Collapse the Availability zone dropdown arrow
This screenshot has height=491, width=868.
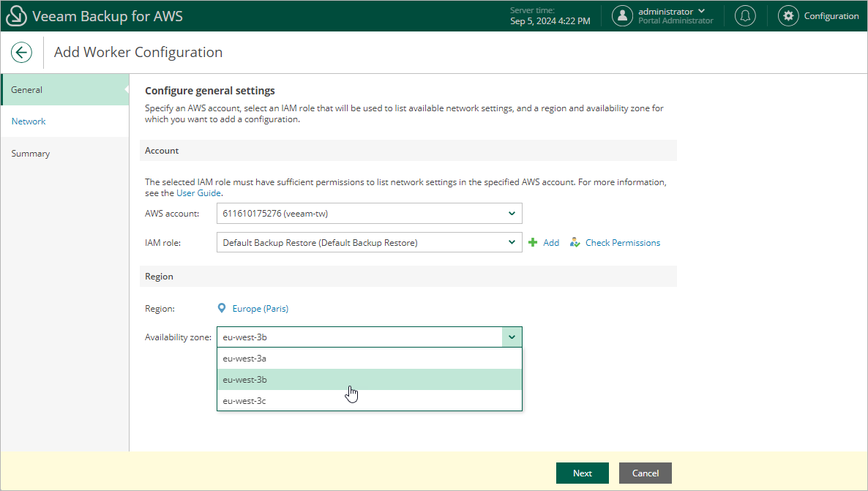[x=512, y=337]
